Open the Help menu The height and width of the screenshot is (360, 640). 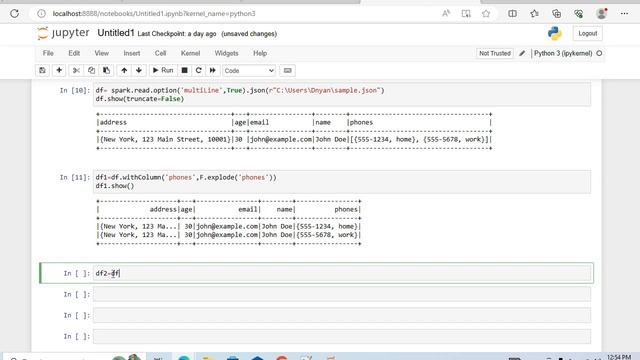click(x=260, y=53)
